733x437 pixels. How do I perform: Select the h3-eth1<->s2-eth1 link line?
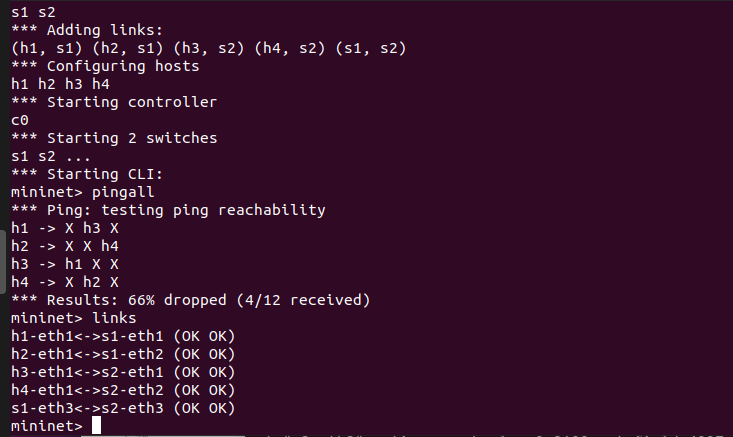[x=122, y=372]
